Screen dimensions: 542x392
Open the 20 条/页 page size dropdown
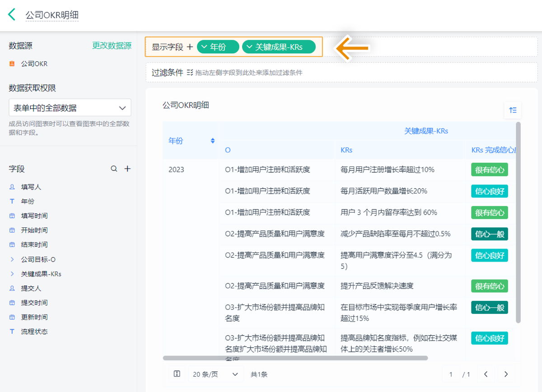(215, 374)
